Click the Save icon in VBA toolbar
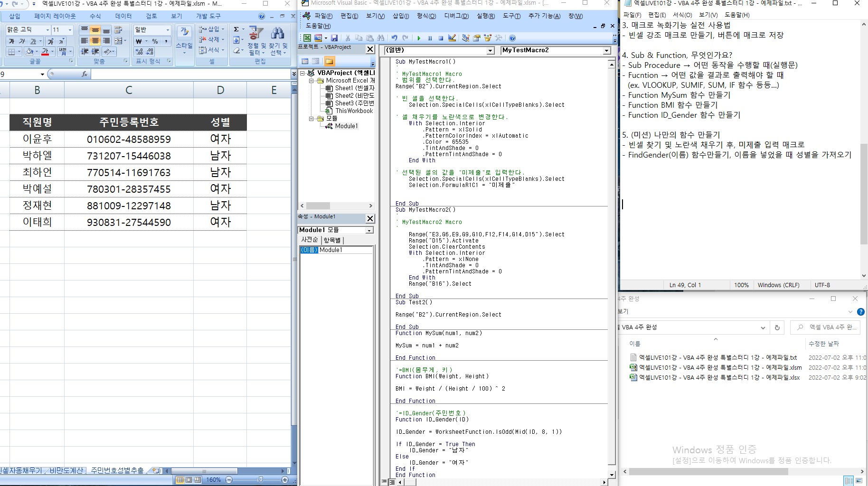The height and width of the screenshot is (486, 868). click(334, 38)
